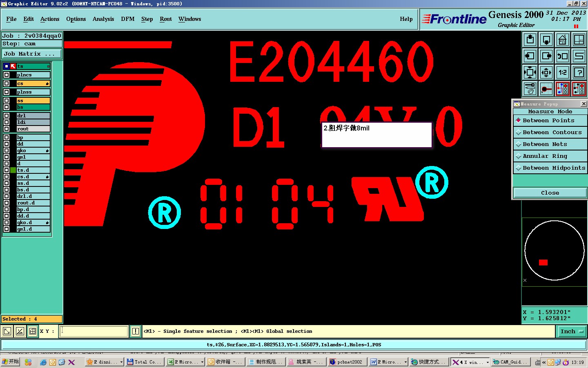Click the pan right view icon
This screenshot has height=368, width=588.
546,56
